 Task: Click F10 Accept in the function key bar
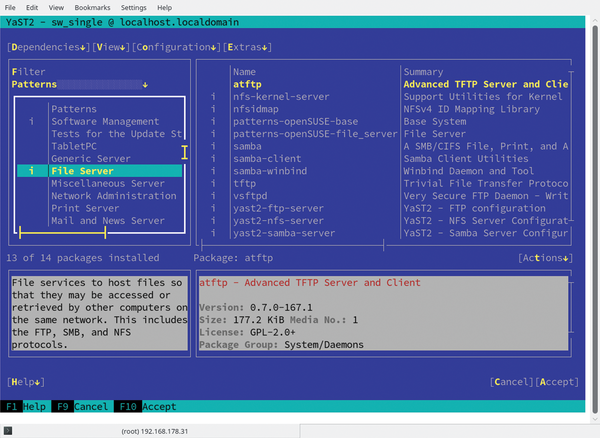(x=146, y=406)
